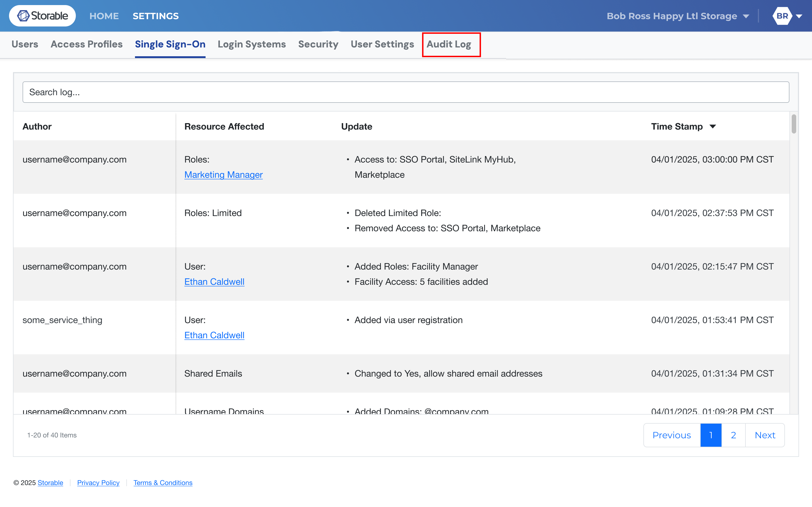Click the Next page button
The width and height of the screenshot is (812, 507).
tap(765, 435)
